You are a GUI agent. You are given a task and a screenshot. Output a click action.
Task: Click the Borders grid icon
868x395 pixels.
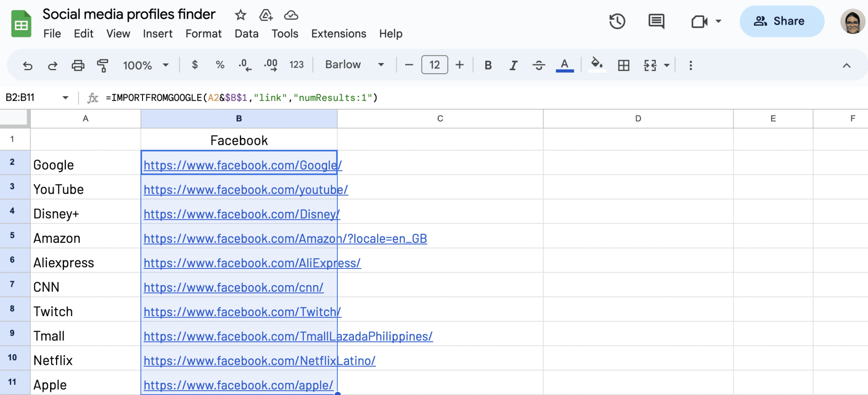[x=623, y=65]
